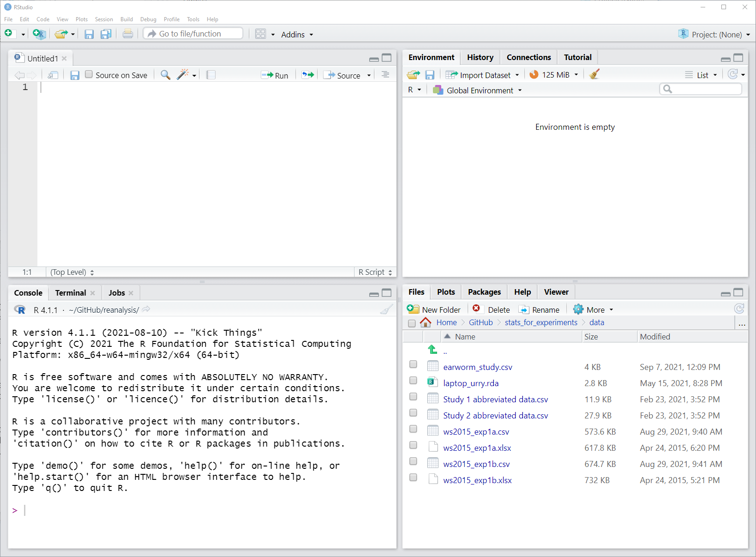Check the Study 2 abbreviated data.csv checkbox

[413, 413]
